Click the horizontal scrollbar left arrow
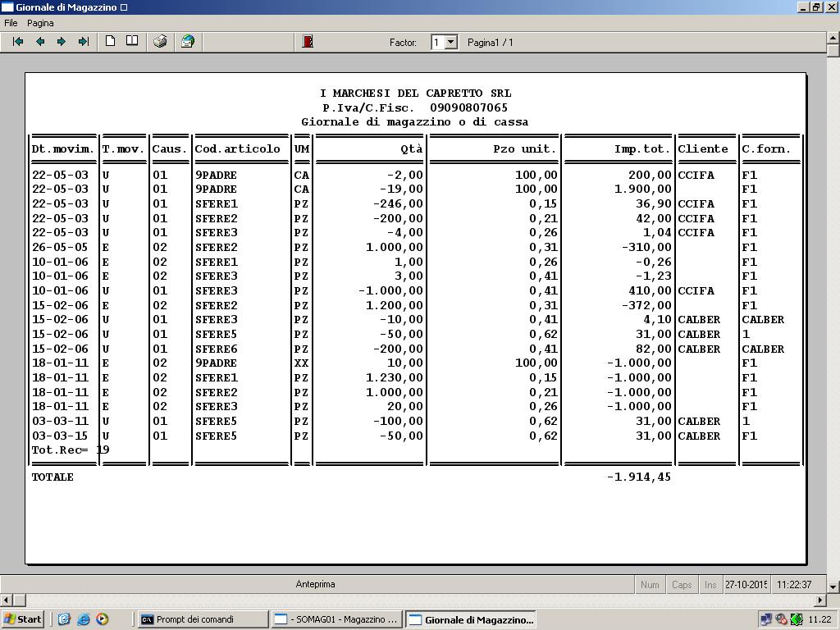 (6, 600)
